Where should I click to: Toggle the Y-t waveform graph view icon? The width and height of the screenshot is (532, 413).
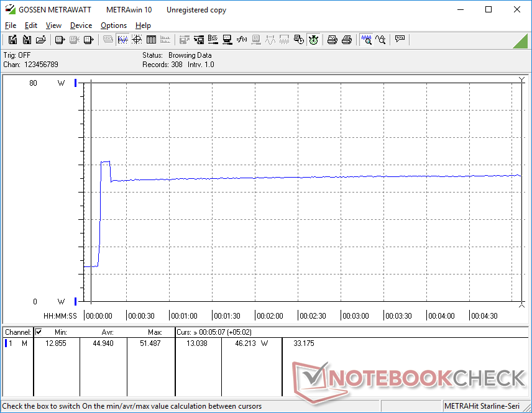[122, 40]
